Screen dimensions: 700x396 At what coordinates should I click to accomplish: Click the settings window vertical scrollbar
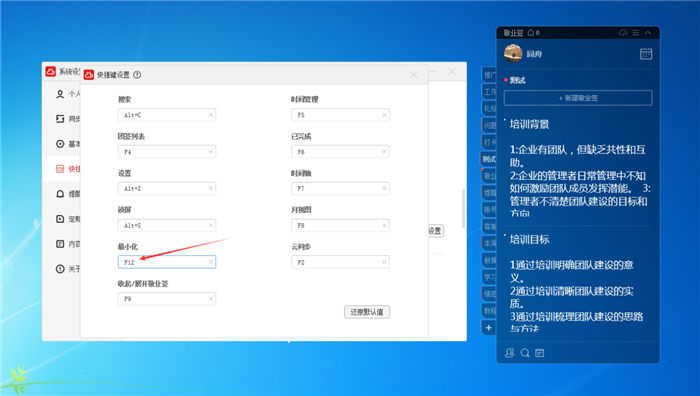463,208
